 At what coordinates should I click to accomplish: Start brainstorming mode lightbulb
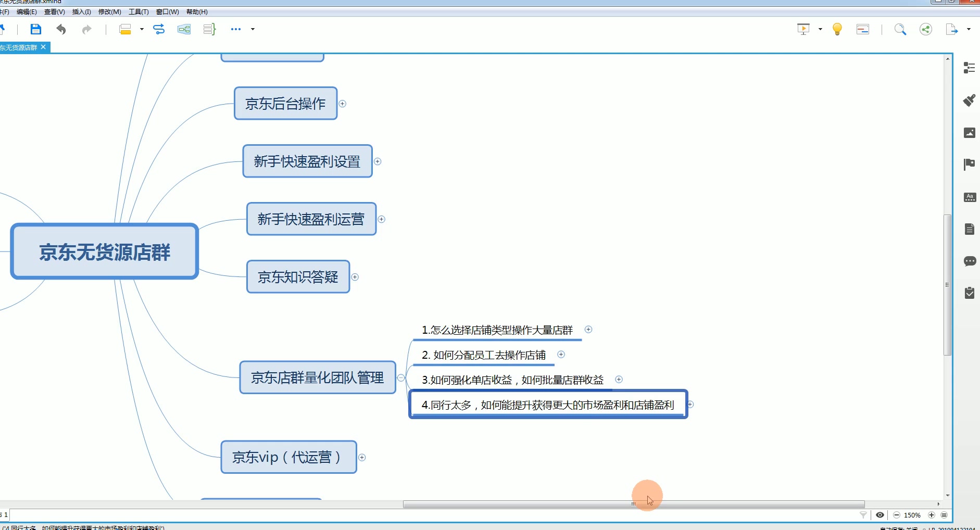[837, 29]
